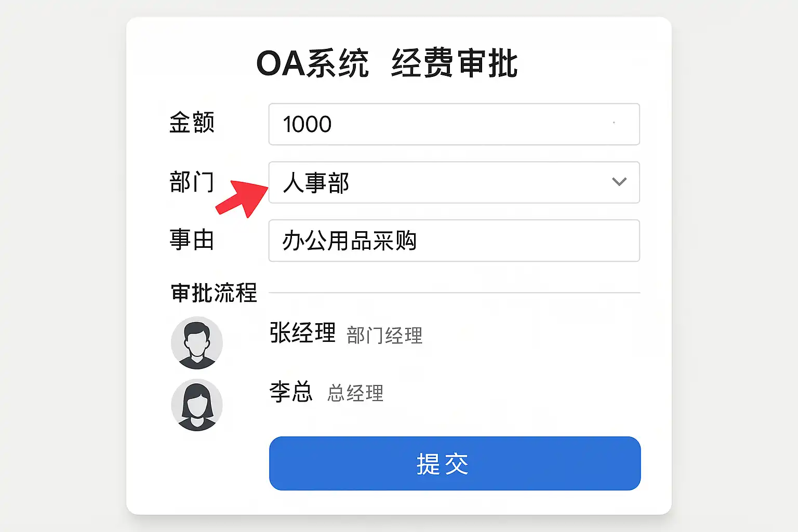The image size is (798, 532).
Task: Select approver name 李总
Action: 291,391
